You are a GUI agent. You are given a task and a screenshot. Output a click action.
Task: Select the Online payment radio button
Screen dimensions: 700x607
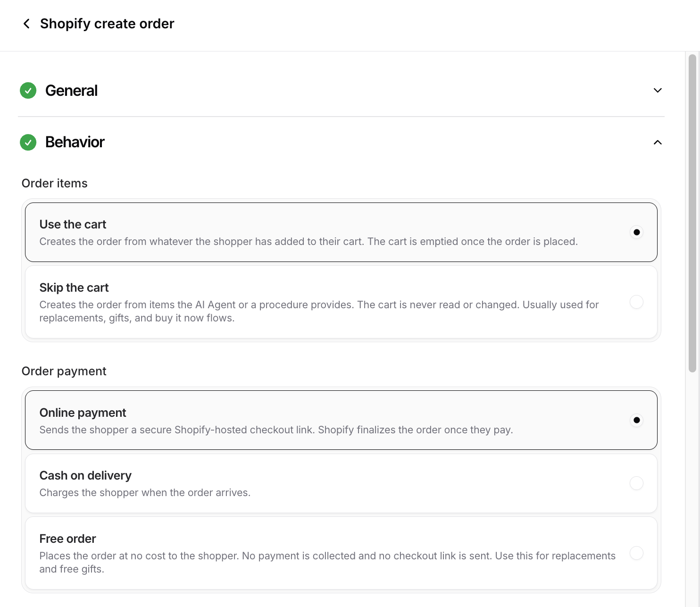coord(636,420)
